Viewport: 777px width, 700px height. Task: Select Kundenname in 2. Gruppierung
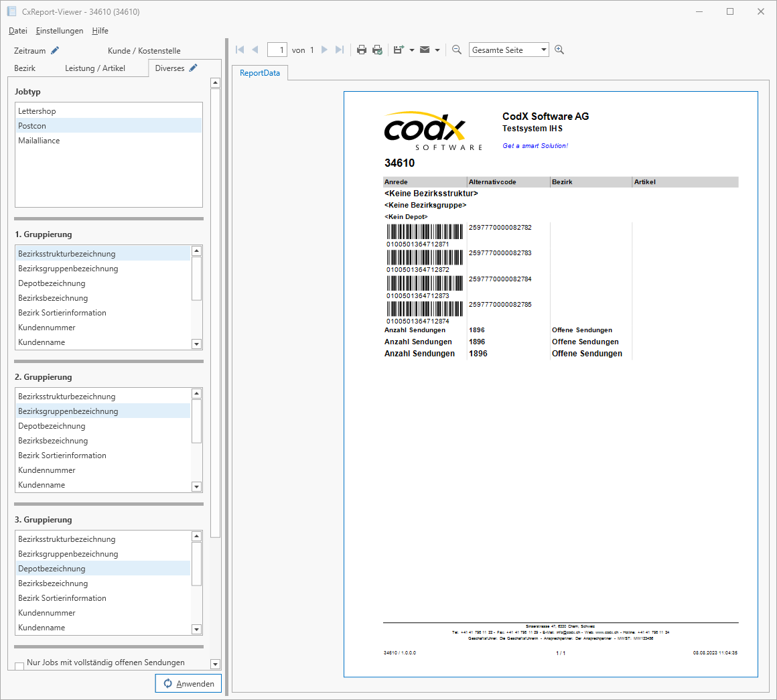pos(103,485)
